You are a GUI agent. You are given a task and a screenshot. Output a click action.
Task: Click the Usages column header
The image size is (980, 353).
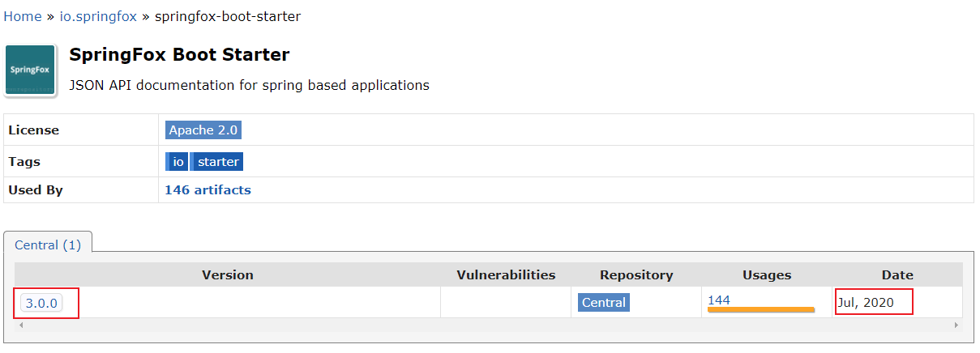tap(767, 275)
